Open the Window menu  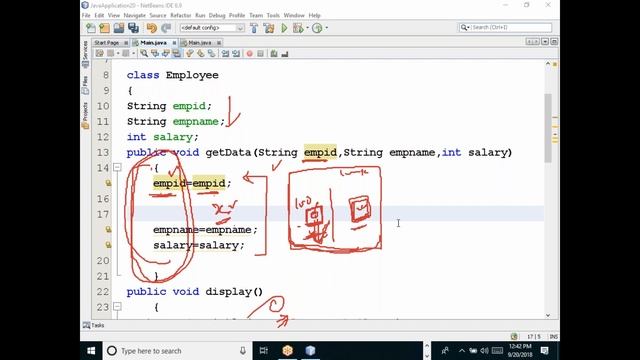294,15
